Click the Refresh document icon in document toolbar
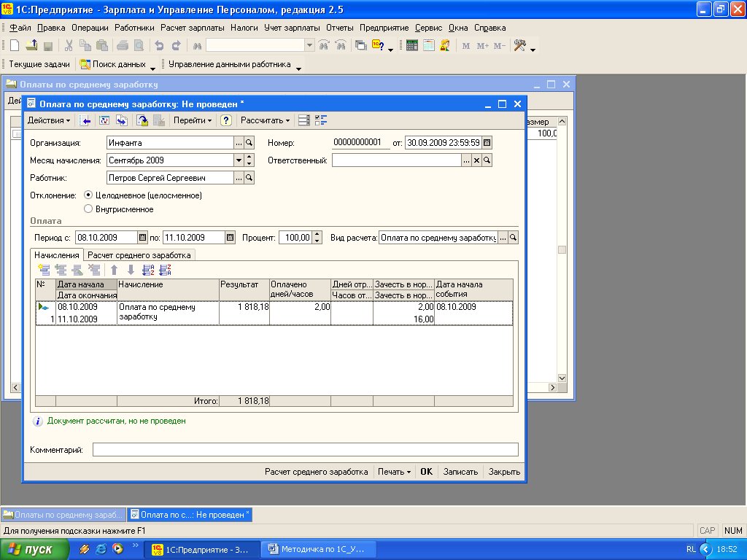Viewport: 747px width, 560px height. pos(104,120)
